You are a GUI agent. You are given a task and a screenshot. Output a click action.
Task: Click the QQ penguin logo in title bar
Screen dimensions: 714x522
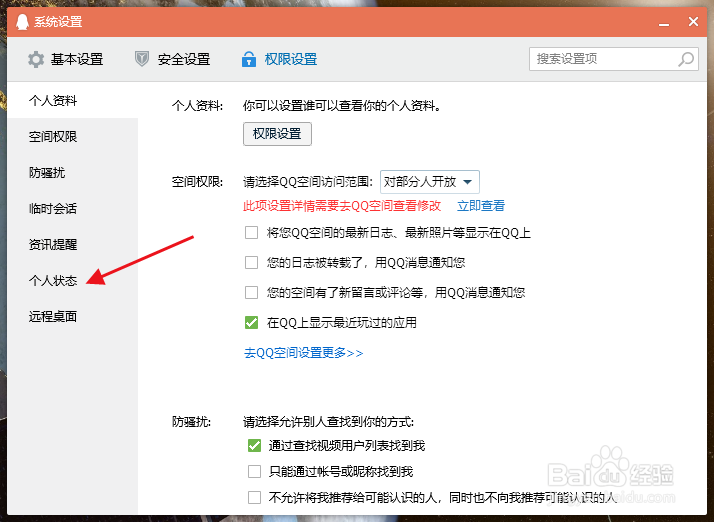(22, 21)
